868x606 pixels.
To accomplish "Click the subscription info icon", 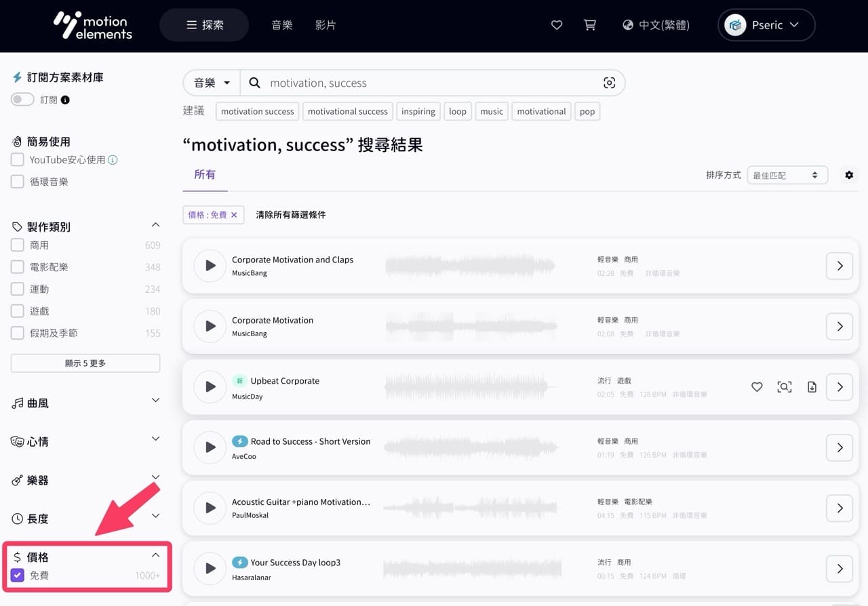I will (65, 100).
